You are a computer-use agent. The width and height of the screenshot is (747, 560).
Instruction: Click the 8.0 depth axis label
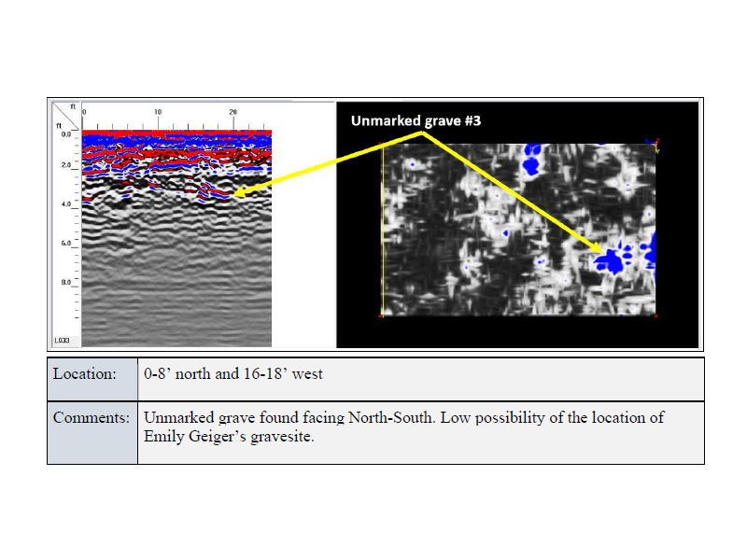pos(65,282)
